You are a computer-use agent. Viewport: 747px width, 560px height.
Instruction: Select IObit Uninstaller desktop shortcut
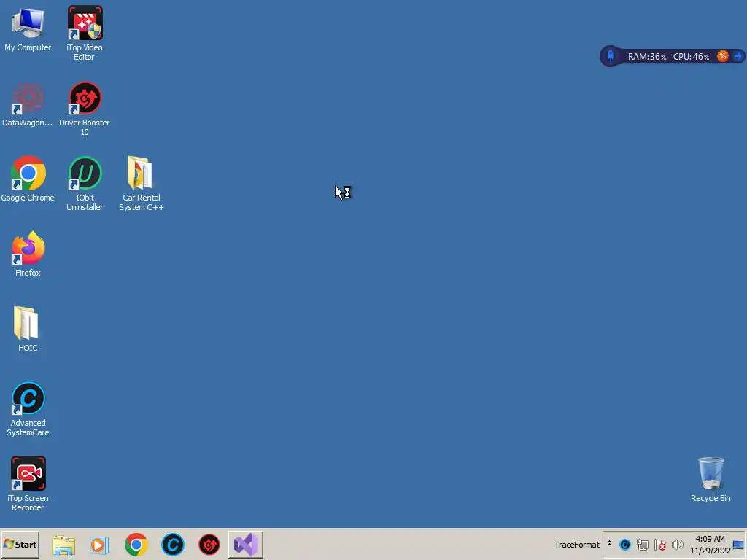click(85, 184)
